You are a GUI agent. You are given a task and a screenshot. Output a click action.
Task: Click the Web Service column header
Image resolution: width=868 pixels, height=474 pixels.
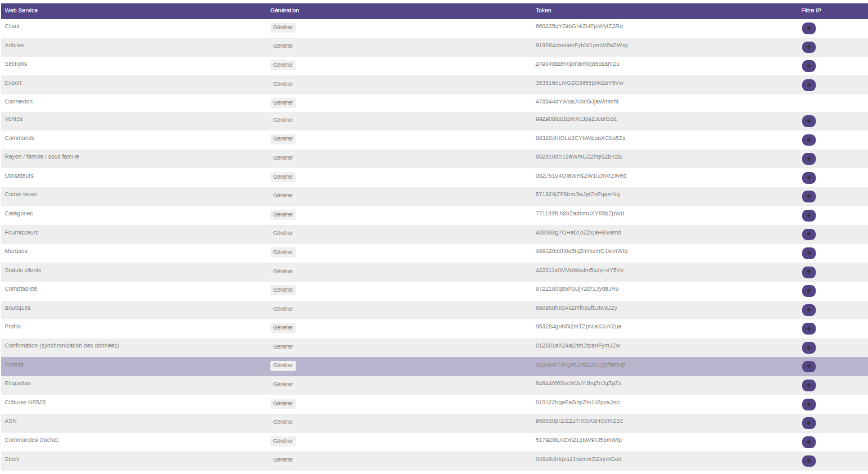21,11
